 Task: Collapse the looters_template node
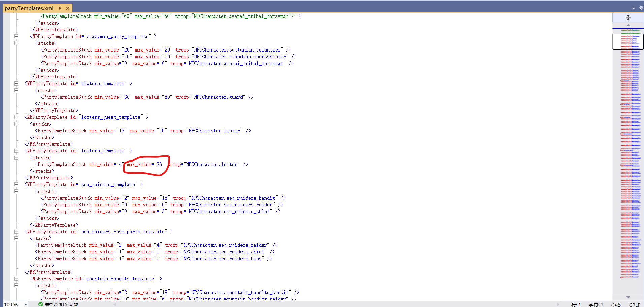tap(16, 151)
